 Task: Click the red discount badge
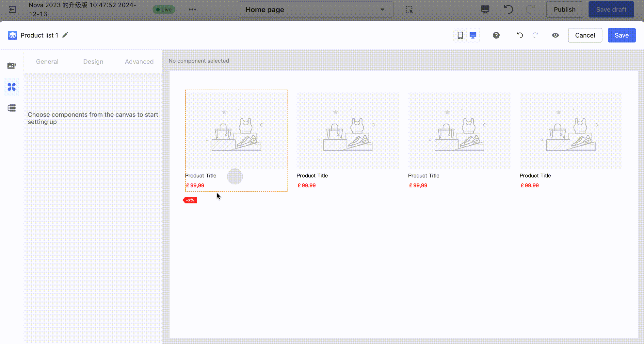[190, 200]
